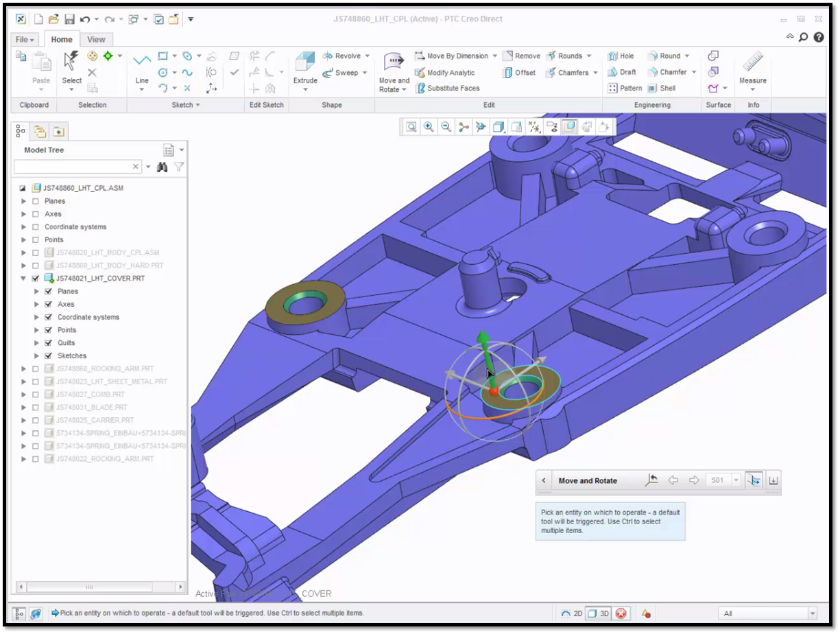Viewport: 840px width, 634px height.
Task: Click the red stop icon in status bar
Action: point(621,613)
